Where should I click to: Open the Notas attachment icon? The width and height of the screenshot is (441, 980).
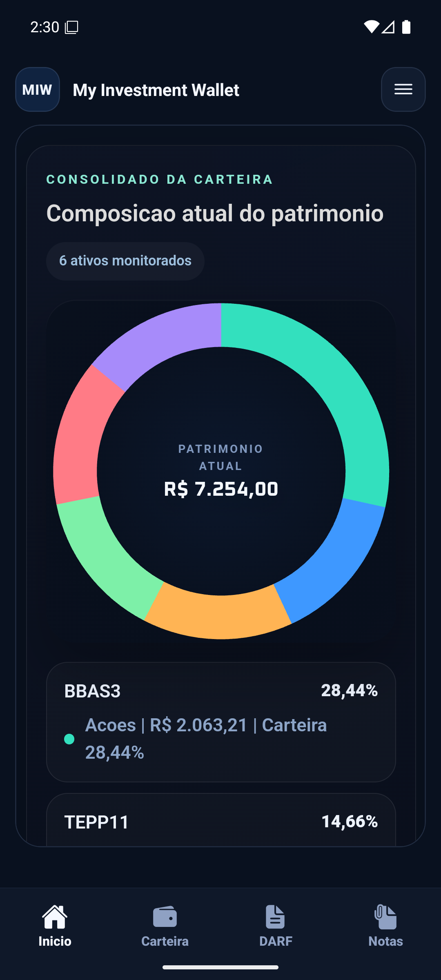pyautogui.click(x=385, y=916)
